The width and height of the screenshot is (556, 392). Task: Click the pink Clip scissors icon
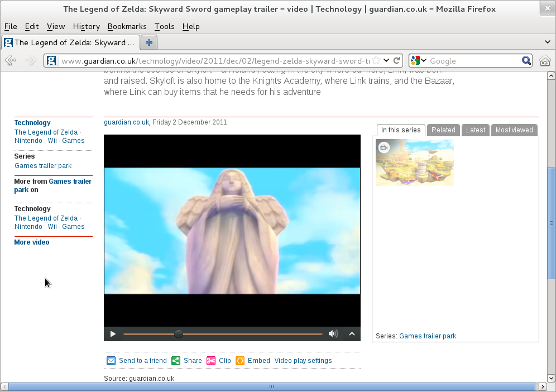[211, 361]
